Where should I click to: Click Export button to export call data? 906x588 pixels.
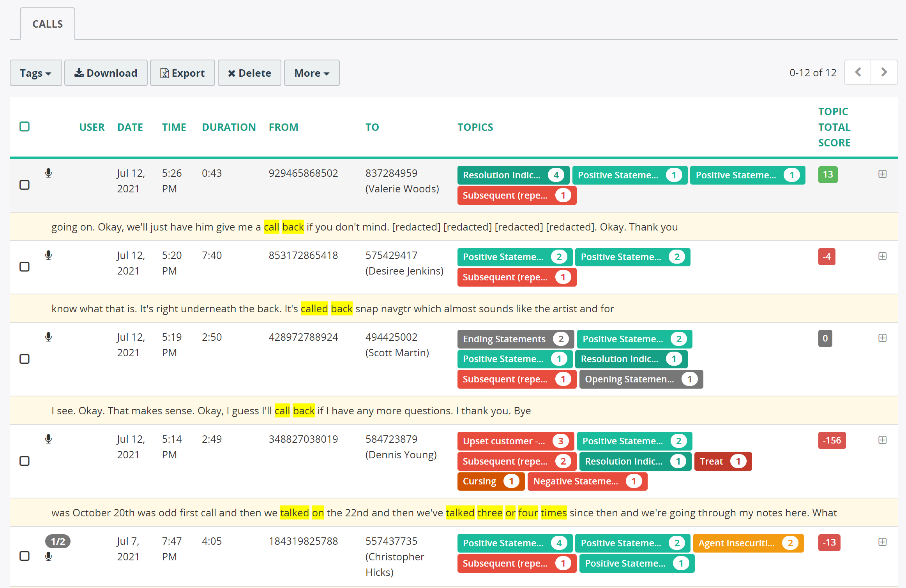[183, 73]
